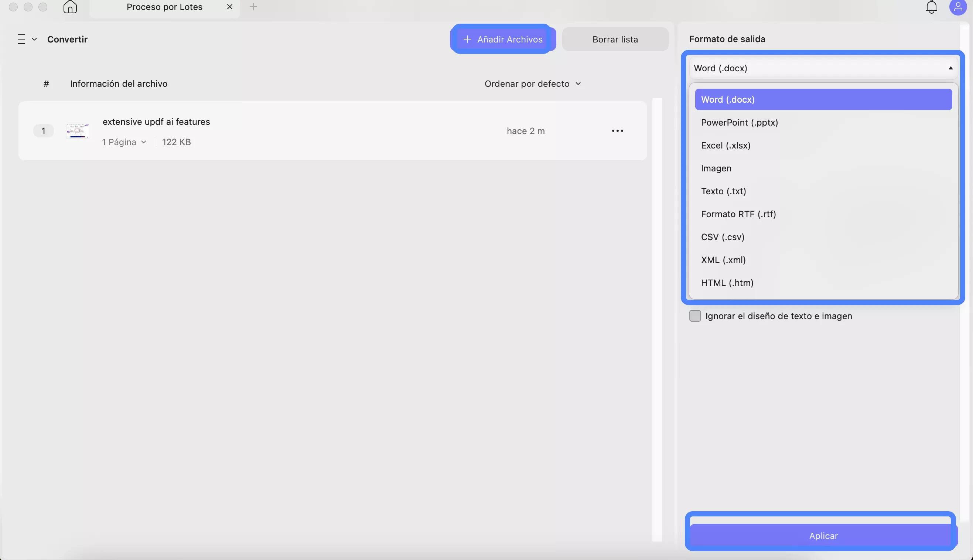Choose Imagen as output format
The image size is (973, 560).
coord(716,168)
